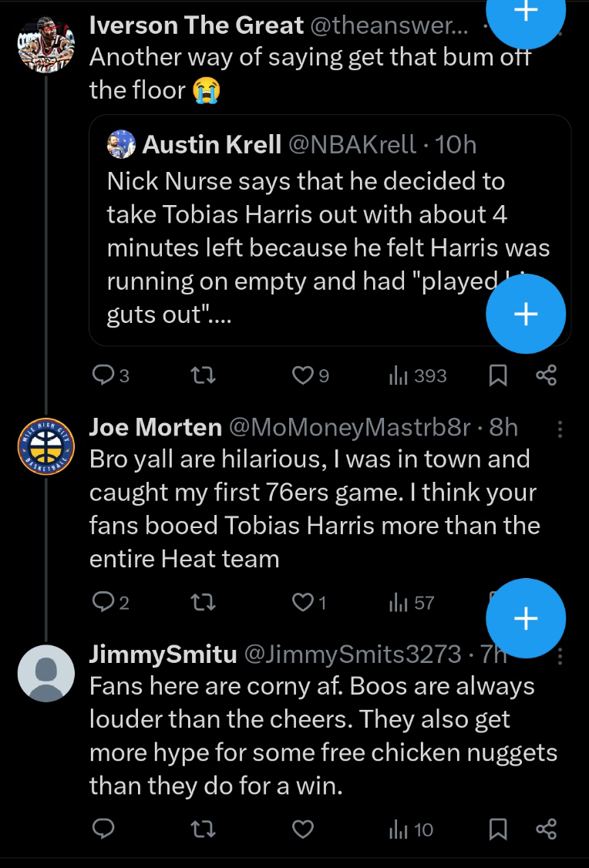The height and width of the screenshot is (868, 589).
Task: Open Iverson The Great's profile name
Action: pyautogui.click(x=197, y=25)
